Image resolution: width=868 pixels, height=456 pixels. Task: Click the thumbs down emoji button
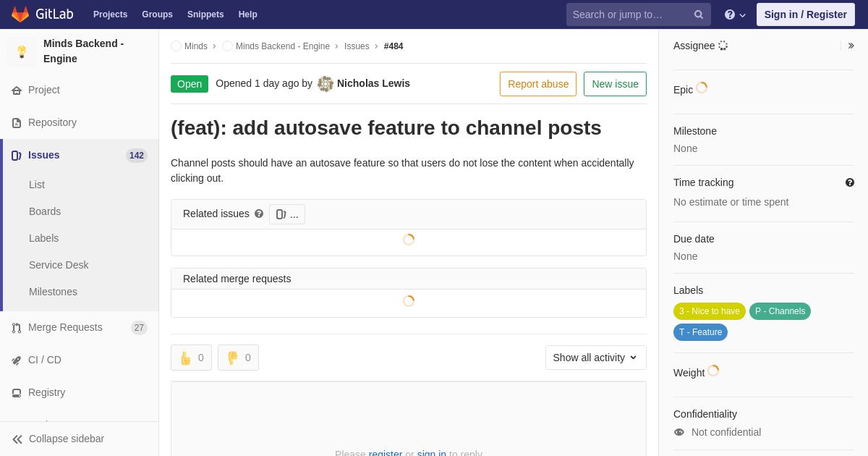238,358
